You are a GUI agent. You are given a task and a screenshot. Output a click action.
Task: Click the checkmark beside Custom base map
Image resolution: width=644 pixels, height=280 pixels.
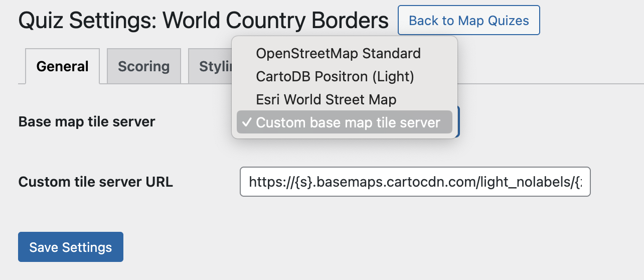click(x=246, y=123)
